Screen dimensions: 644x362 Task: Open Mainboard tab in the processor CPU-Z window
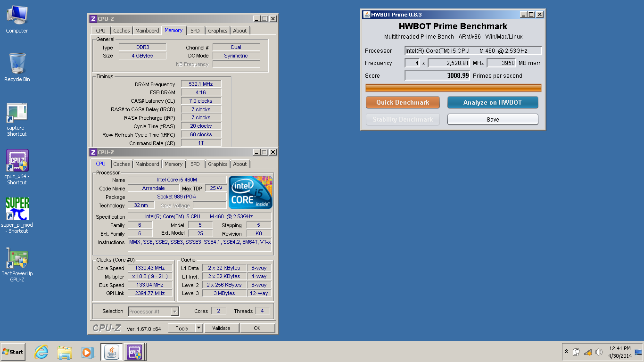147,164
